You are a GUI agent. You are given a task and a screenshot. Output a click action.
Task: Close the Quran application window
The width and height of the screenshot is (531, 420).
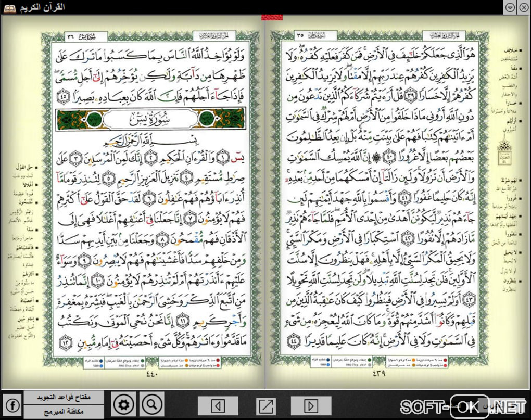click(x=524, y=7)
